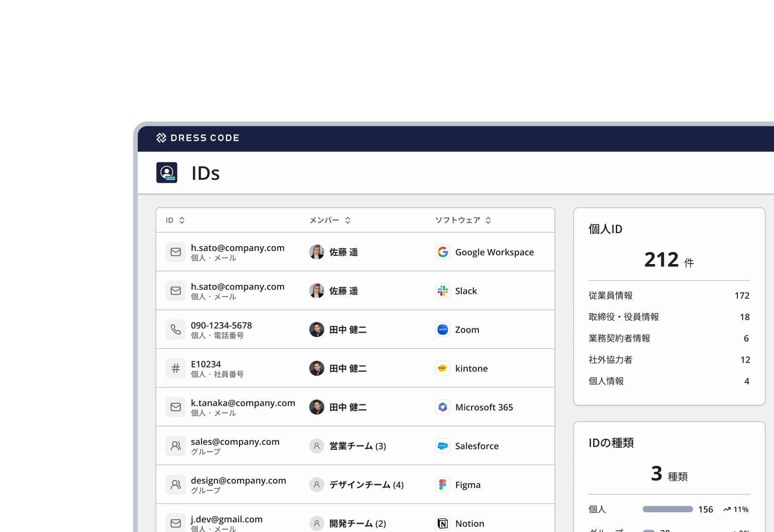Click the 個人情報 row showing 4
774x532 pixels.
[x=669, y=381]
